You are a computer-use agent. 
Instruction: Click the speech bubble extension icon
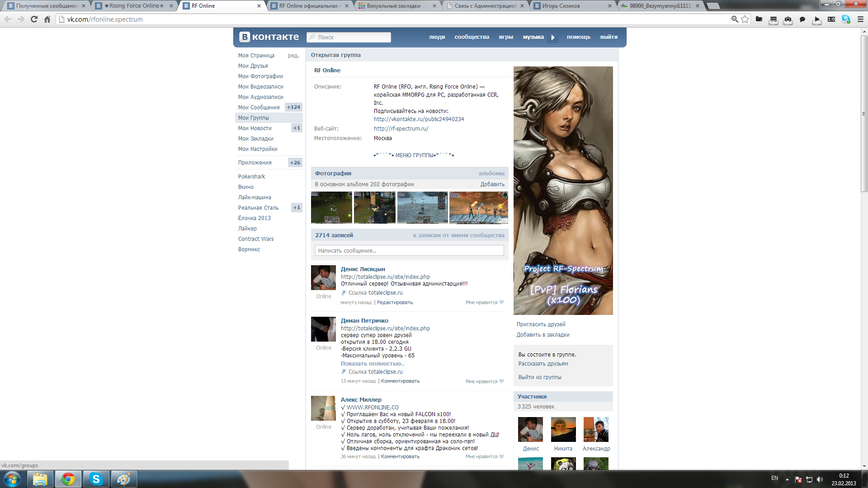(x=802, y=19)
